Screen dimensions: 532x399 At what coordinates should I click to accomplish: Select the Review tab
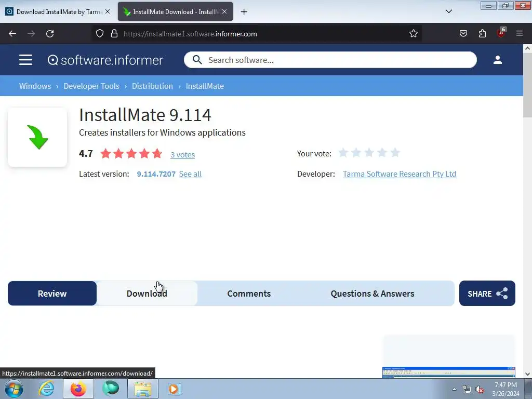52,294
